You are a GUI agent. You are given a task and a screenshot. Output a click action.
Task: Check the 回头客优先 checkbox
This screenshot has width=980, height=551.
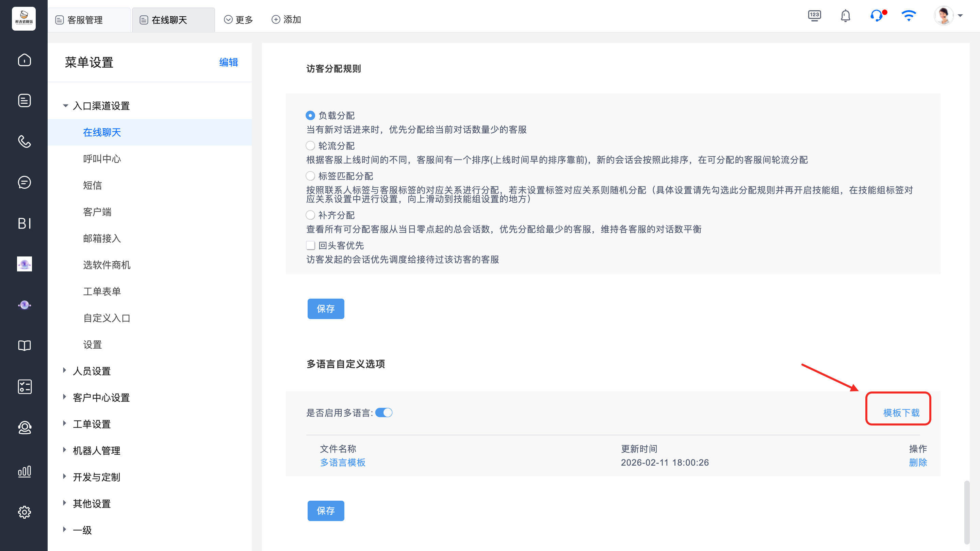(x=310, y=246)
